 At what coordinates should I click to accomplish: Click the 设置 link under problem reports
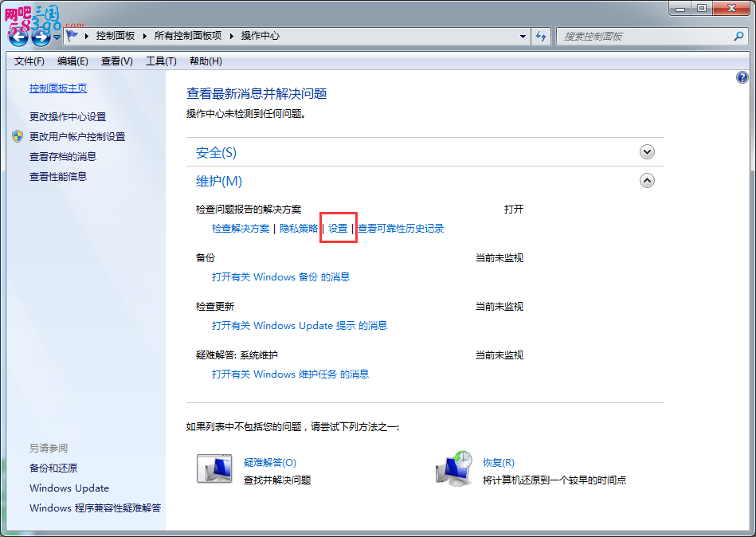coord(338,229)
